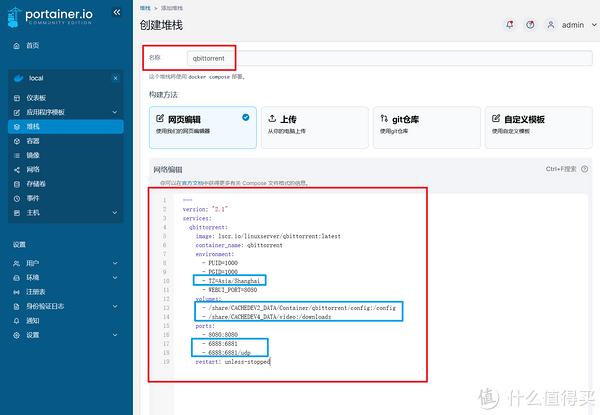
Task: Select the 网页编辑 web editor build method
Action: [x=203, y=127]
